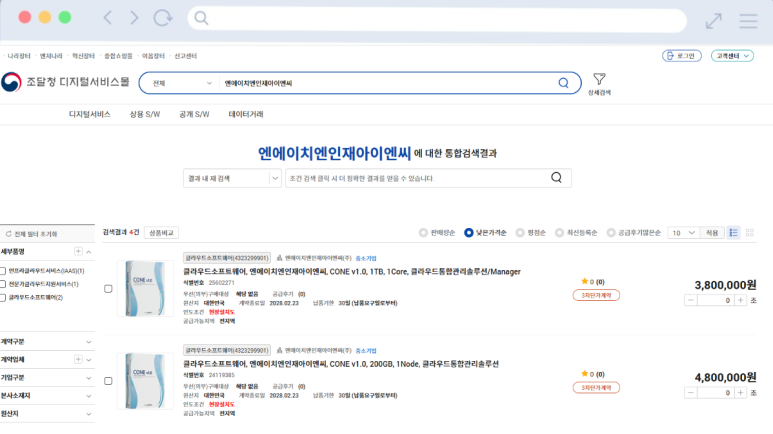Go to 나라장터 top link
Screen dimensions: 773x434
tap(19, 56)
